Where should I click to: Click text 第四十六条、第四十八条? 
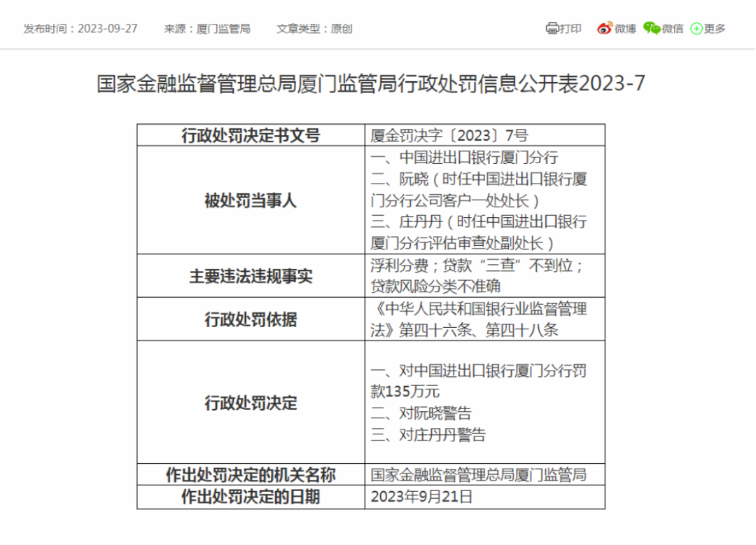click(479, 330)
